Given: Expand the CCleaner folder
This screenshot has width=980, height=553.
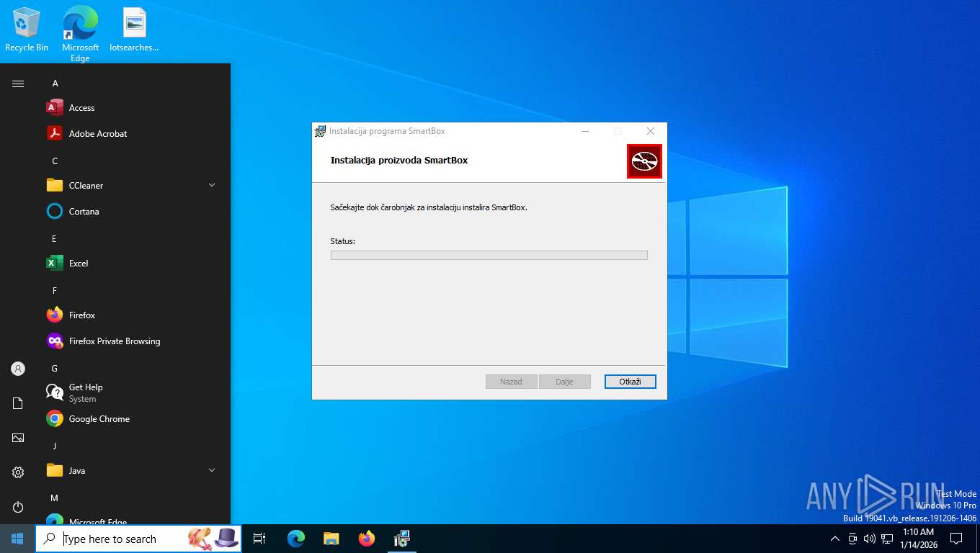Looking at the screenshot, I should [x=133, y=186].
